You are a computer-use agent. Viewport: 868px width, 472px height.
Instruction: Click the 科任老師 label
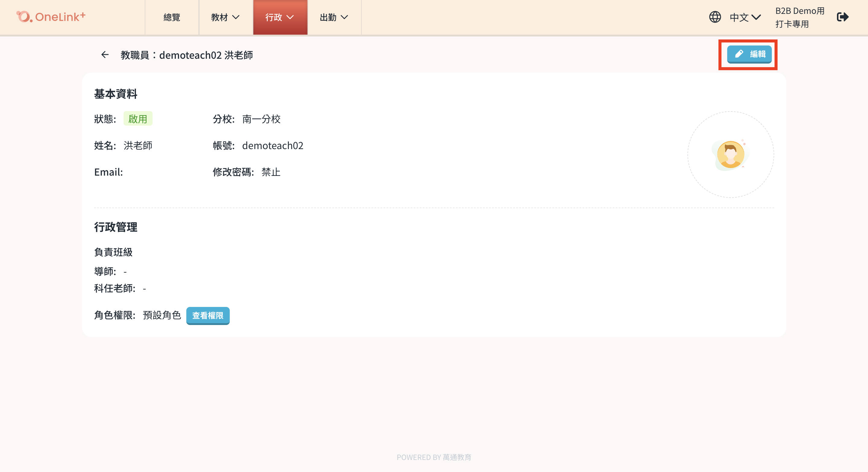point(115,288)
